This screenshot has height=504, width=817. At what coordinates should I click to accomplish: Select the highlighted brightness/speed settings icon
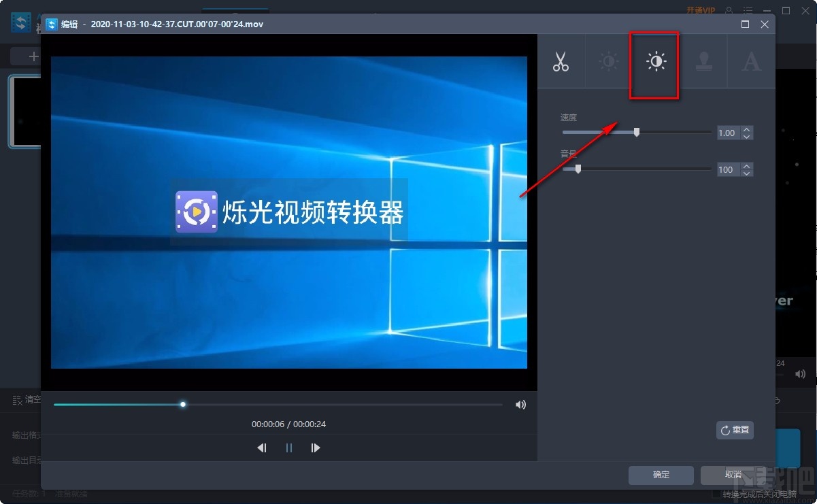[x=654, y=61]
